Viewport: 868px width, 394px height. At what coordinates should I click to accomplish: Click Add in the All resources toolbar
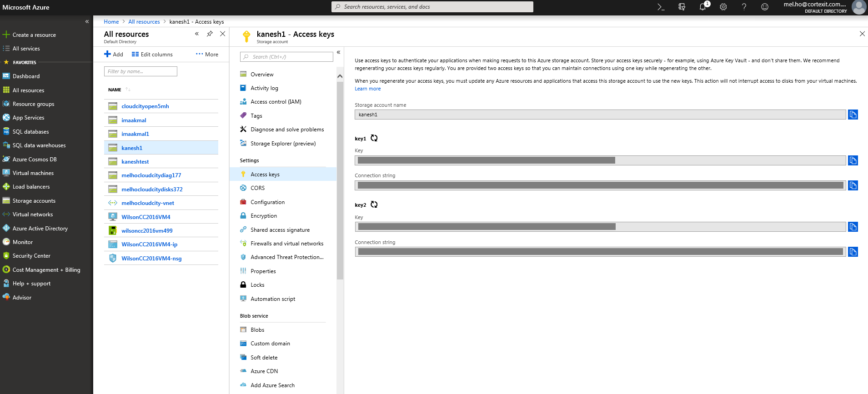point(114,54)
